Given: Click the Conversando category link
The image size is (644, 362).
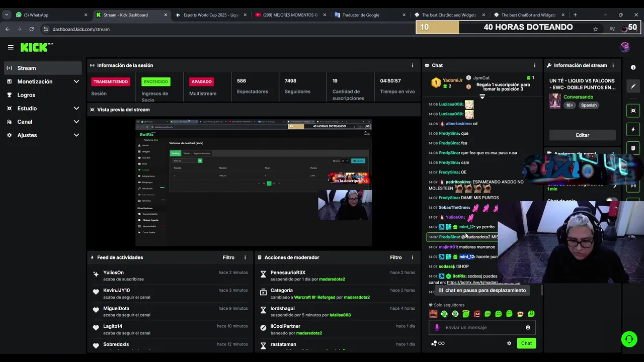Looking at the screenshot, I should pyautogui.click(x=578, y=97).
